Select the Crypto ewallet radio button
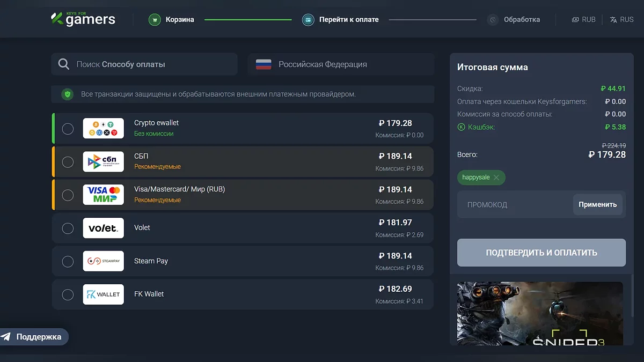The image size is (644, 362). [68, 129]
